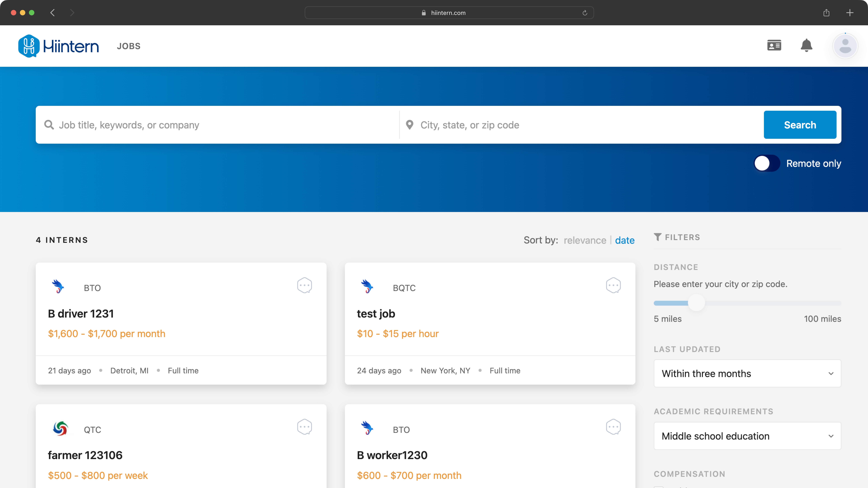Click the 21 days ago text

(69, 371)
